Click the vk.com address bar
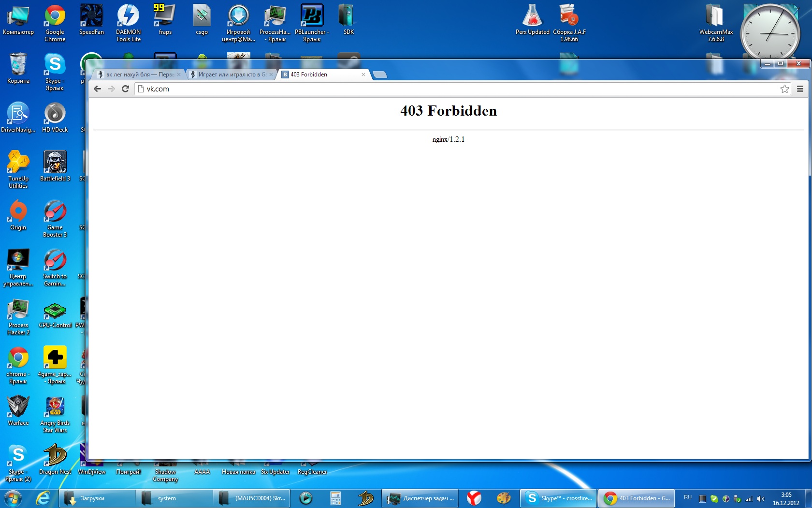812x508 pixels. (x=435, y=89)
